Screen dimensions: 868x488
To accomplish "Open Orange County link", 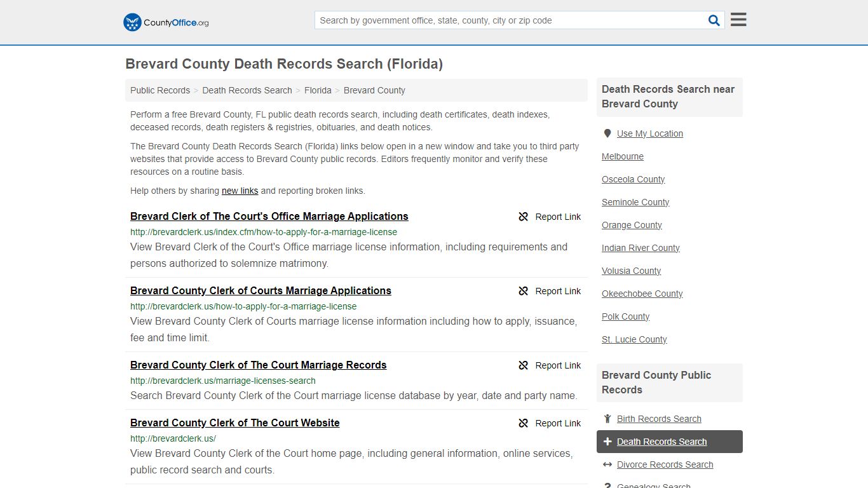I will 632,225.
